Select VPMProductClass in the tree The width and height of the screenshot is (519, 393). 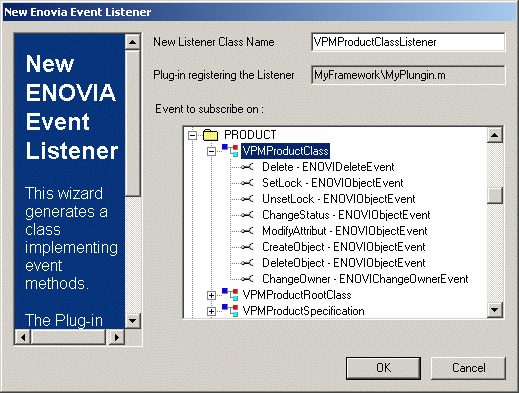click(x=285, y=151)
